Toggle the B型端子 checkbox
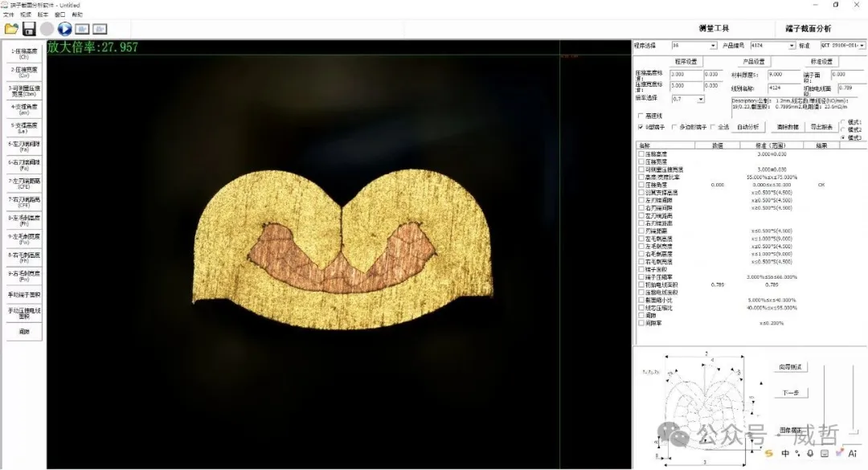The height and width of the screenshot is (470, 868). pos(641,127)
